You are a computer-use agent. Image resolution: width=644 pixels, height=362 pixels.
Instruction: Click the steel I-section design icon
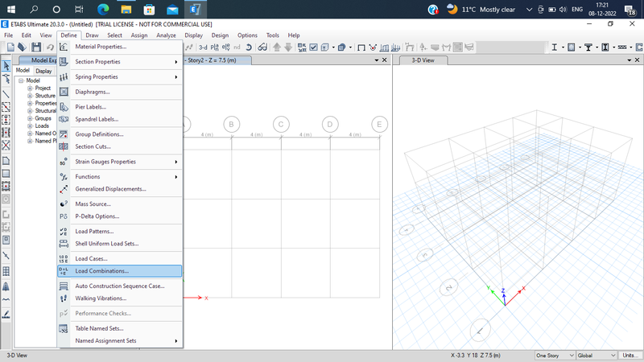click(554, 47)
